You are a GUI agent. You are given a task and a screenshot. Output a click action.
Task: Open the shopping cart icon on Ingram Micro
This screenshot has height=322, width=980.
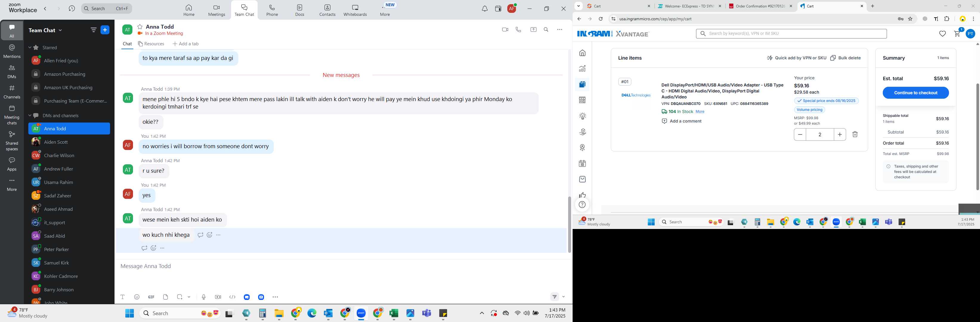click(x=957, y=33)
